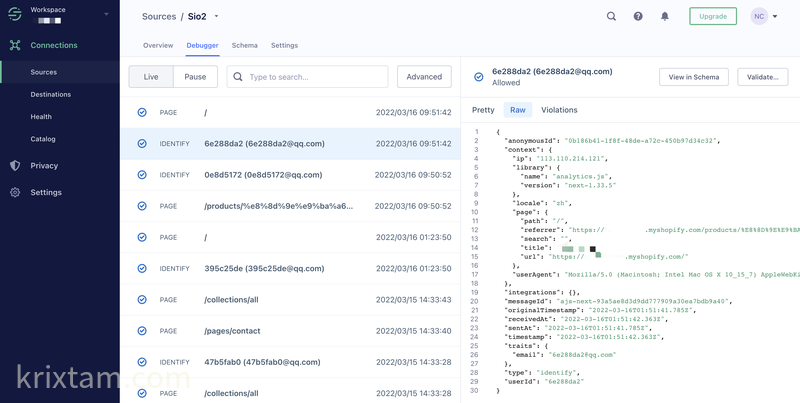The height and width of the screenshot is (403, 800).
Task: Click the Privacy shield icon
Action: coord(14,166)
